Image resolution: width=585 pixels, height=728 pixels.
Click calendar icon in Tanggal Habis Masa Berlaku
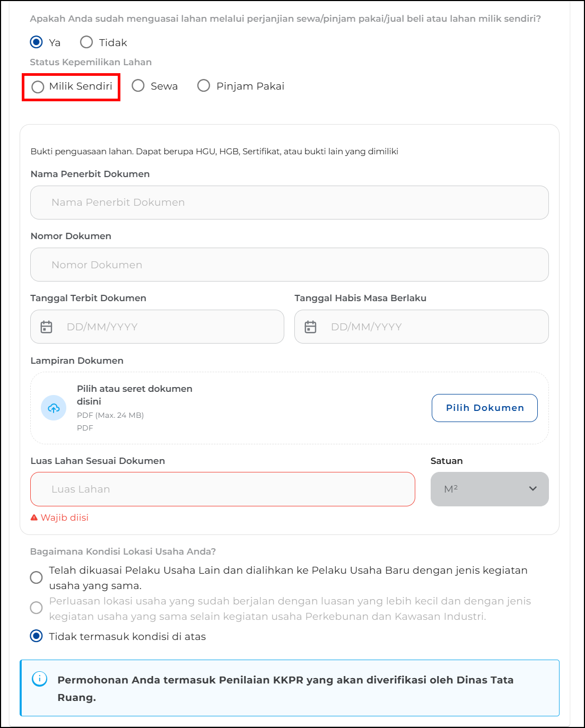click(x=311, y=327)
